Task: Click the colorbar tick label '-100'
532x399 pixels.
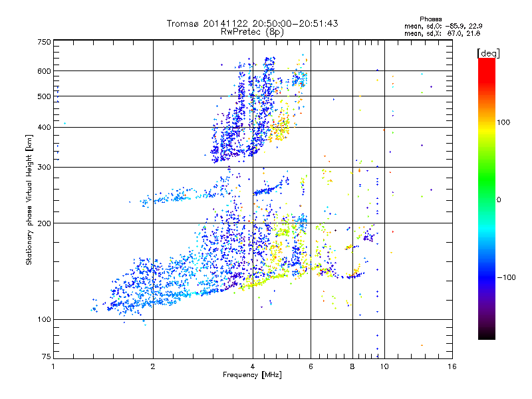Action: [x=506, y=277]
